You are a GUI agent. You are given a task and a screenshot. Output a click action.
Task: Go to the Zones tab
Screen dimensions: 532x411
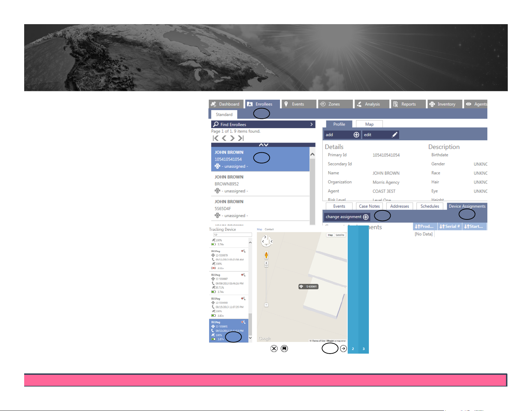(x=335, y=104)
